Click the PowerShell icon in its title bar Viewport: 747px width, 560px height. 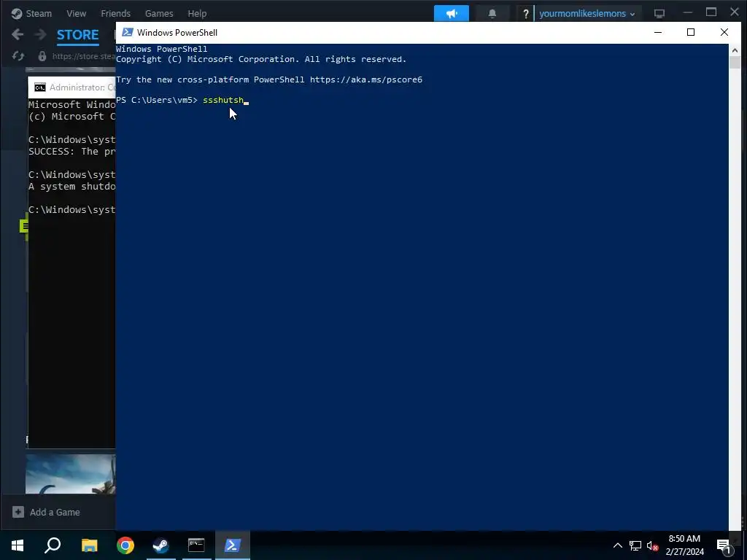tap(127, 32)
